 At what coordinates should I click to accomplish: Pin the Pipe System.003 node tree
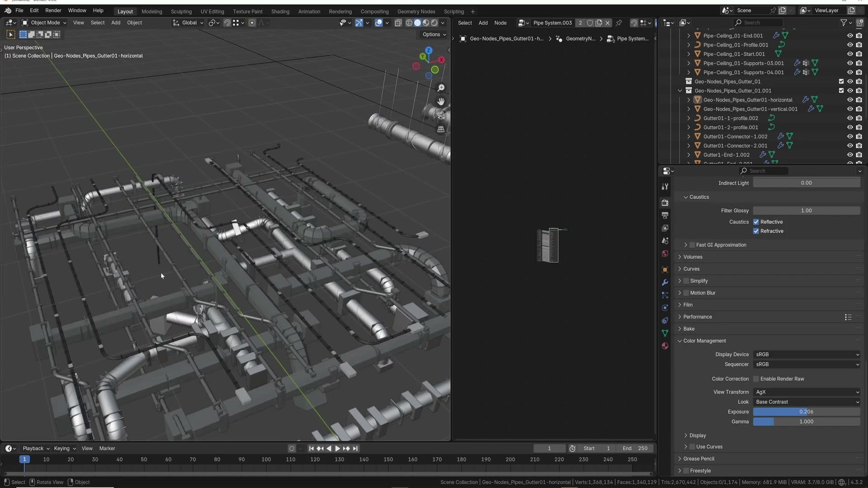(619, 23)
